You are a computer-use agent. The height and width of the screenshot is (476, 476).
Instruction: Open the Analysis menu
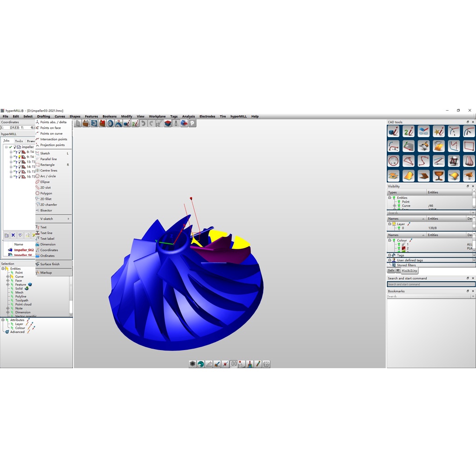tap(188, 116)
